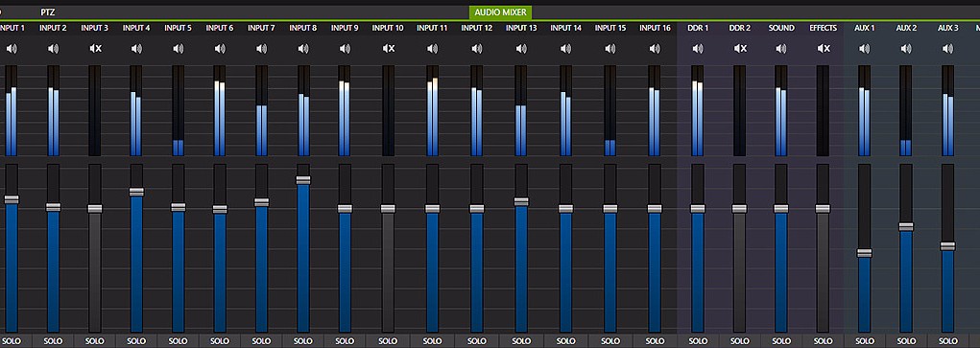Screen dimensions: 980x348
Task: Click the SOLO button under SOUND
Action: (781, 341)
